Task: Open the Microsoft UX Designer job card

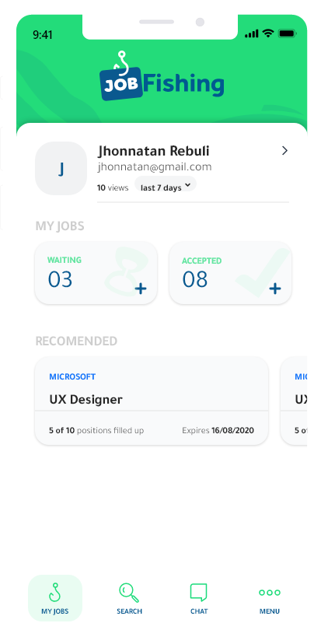Action: (x=152, y=401)
